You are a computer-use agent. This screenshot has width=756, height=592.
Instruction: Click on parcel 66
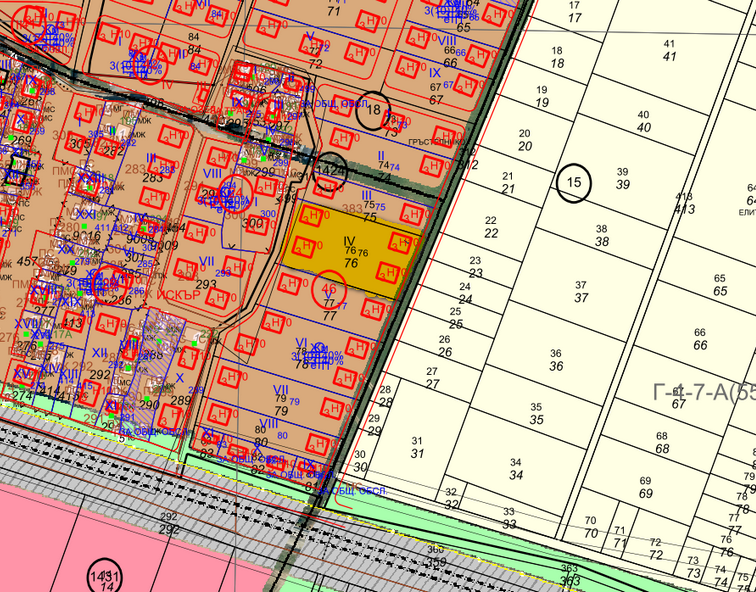pos(700,339)
